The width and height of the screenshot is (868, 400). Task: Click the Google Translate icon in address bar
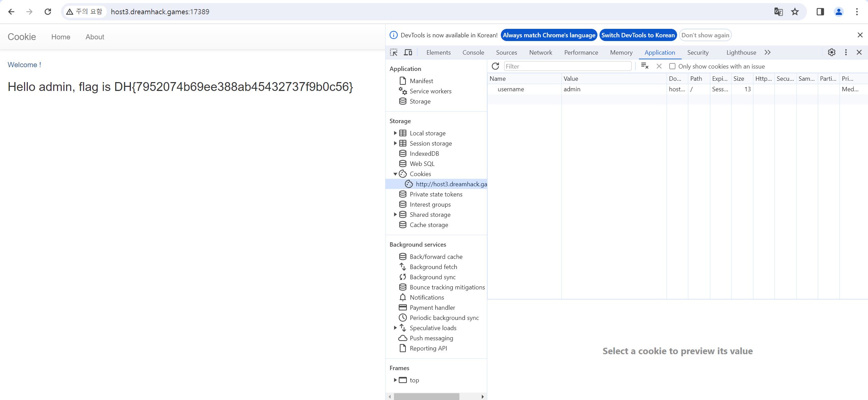[778, 12]
